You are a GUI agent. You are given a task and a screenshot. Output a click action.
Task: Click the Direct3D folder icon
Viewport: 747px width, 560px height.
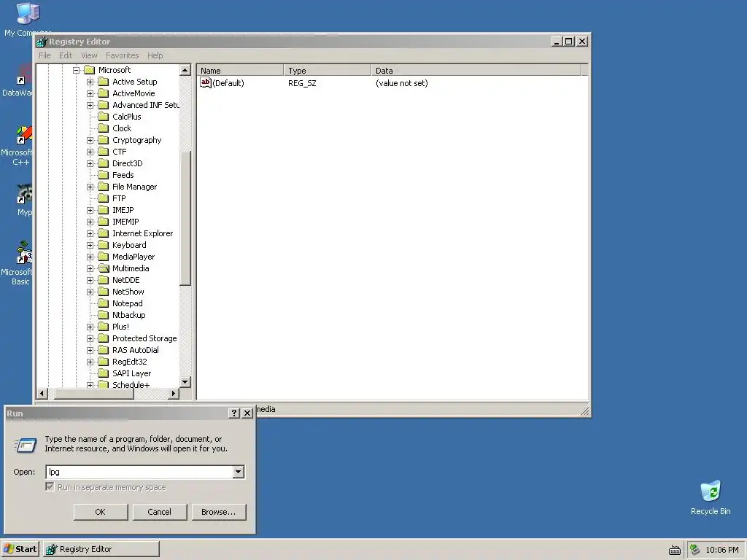(x=104, y=163)
